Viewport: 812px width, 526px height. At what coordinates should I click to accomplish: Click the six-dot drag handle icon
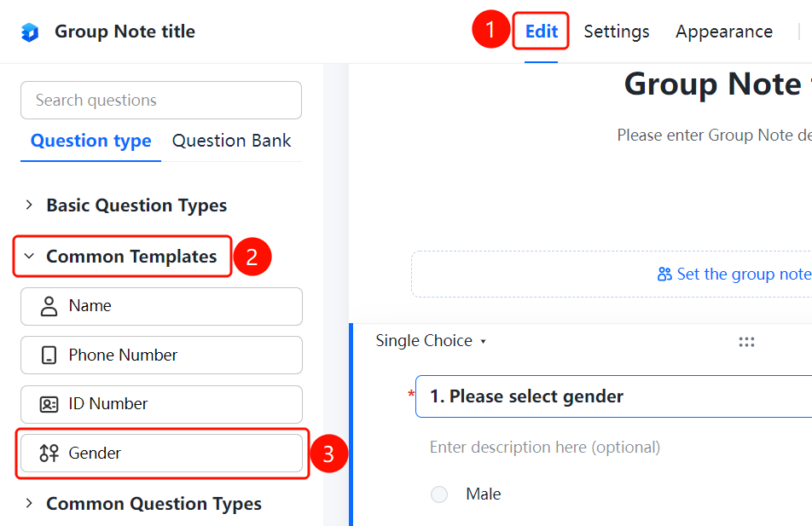[746, 342]
